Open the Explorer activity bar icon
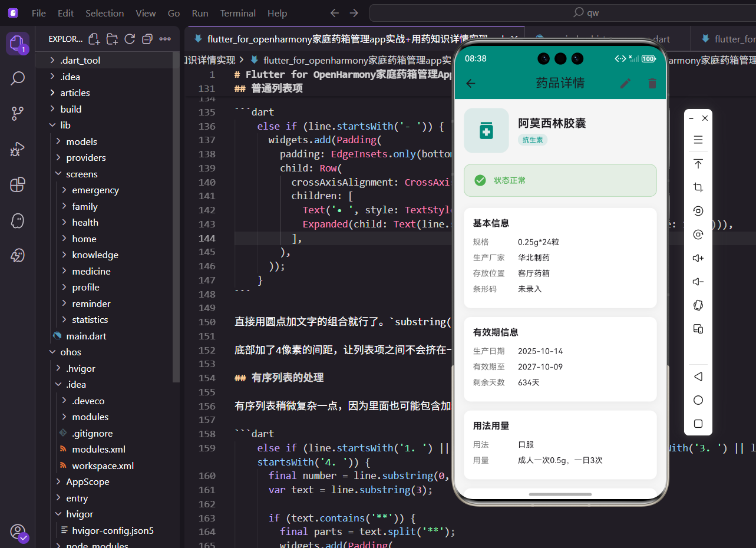The width and height of the screenshot is (756, 548). coord(18,44)
